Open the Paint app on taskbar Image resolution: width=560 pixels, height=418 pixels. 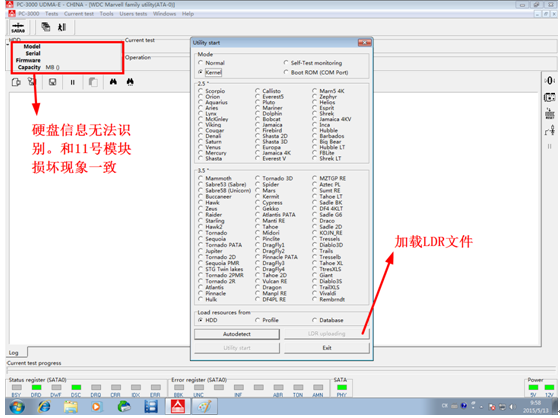point(205,407)
